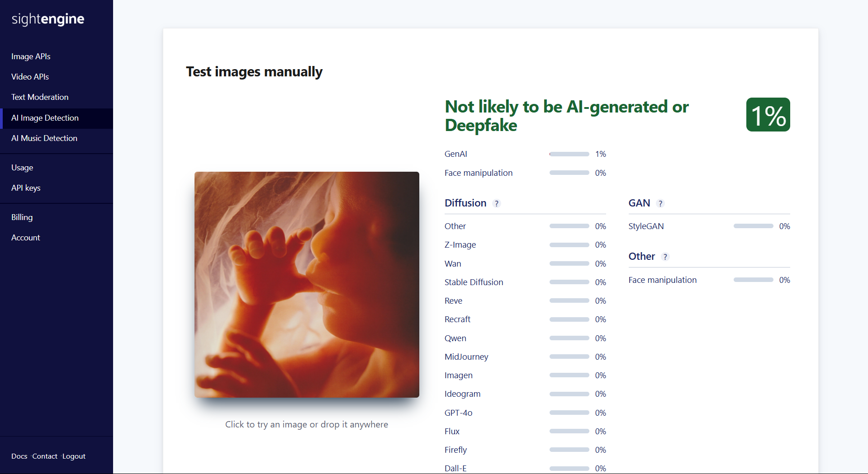Click the green 1% score badge
Image resolution: width=868 pixels, height=474 pixels.
click(x=768, y=115)
